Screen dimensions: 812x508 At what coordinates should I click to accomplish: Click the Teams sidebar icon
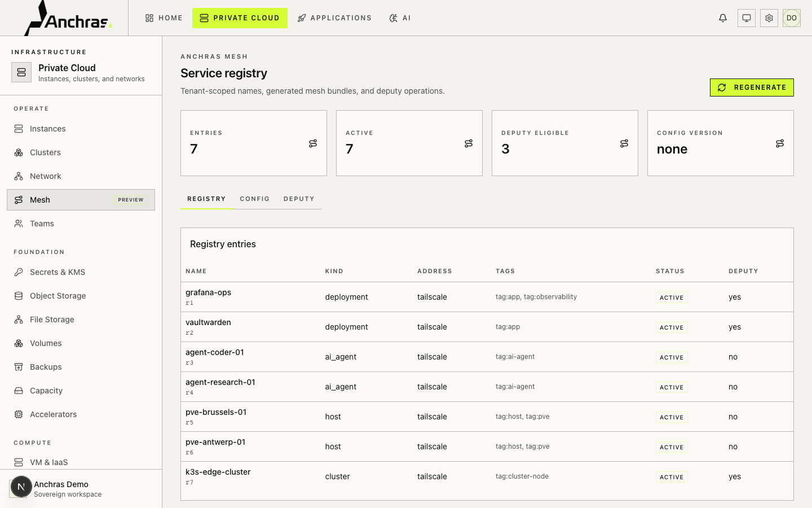tap(19, 224)
